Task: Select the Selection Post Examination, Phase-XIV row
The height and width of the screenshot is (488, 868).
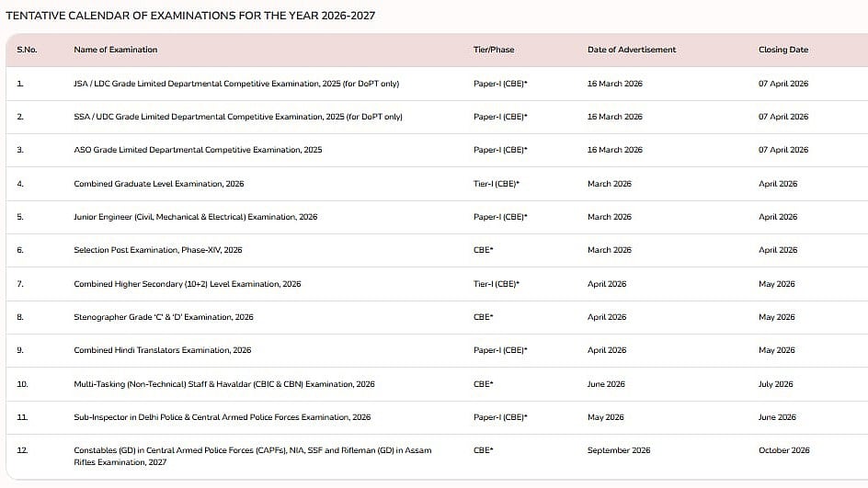Action: pos(157,250)
